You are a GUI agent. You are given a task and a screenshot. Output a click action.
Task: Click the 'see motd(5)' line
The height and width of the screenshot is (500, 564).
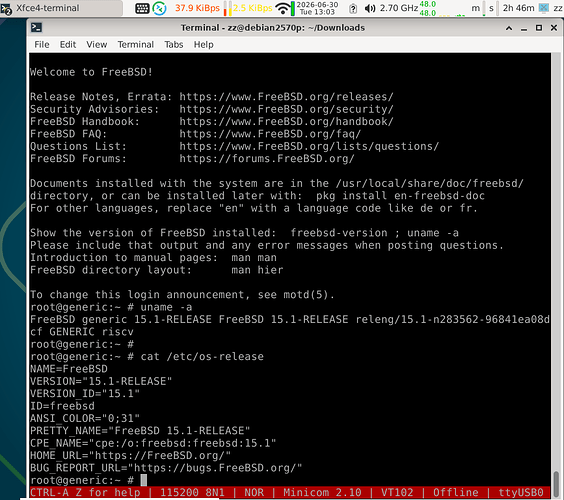[182, 295]
